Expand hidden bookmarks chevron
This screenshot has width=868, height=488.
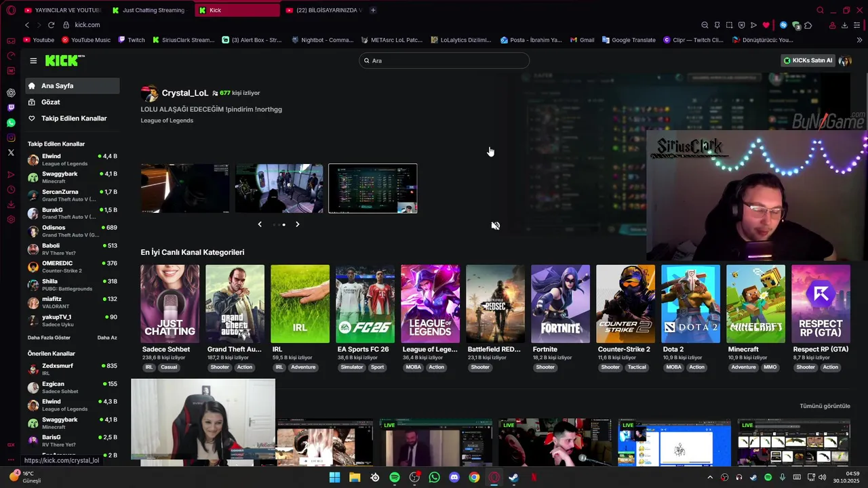860,40
